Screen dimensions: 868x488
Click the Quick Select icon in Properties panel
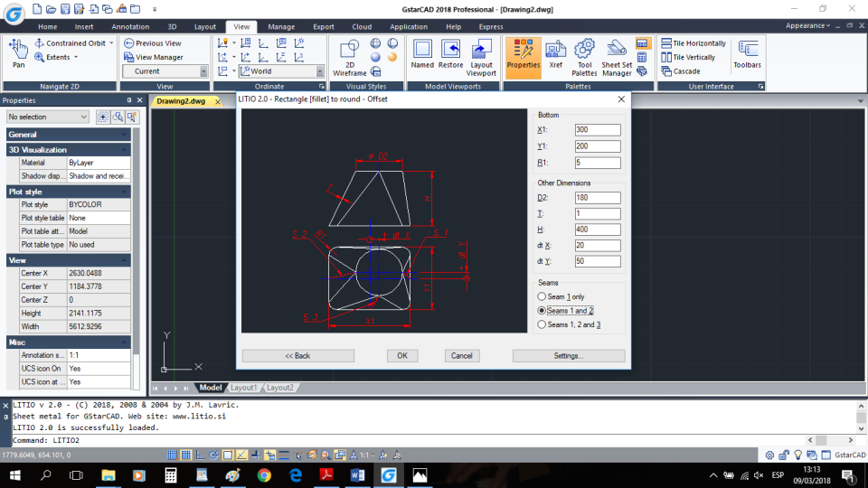(x=132, y=117)
